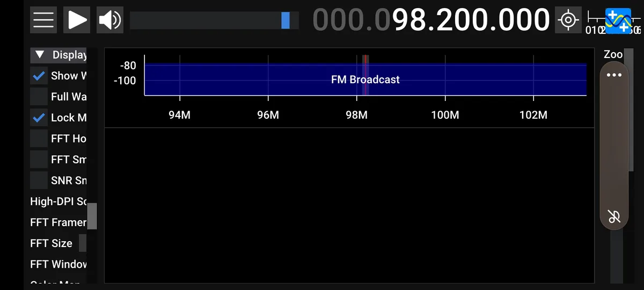Click the FFT Size input field
644x290 pixels.
point(83,243)
